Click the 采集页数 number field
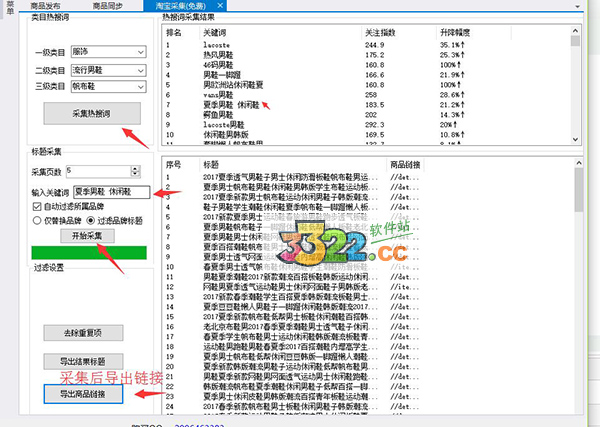The height and width of the screenshot is (427, 600). [96, 171]
